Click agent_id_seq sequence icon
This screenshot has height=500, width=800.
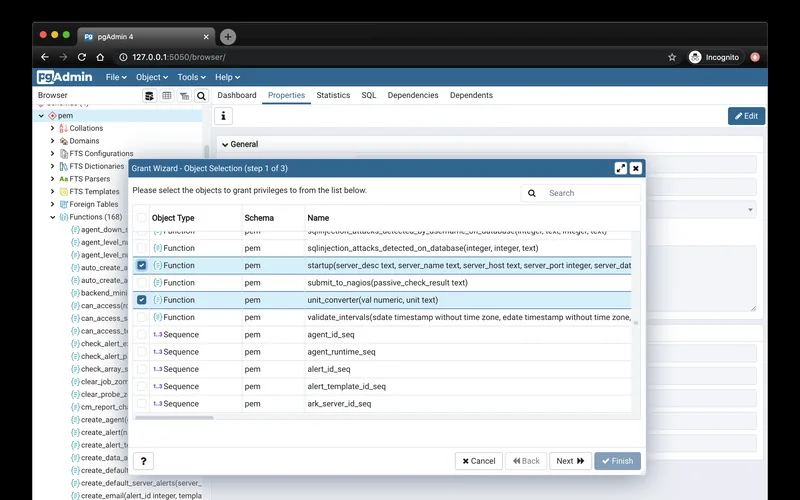(x=157, y=335)
